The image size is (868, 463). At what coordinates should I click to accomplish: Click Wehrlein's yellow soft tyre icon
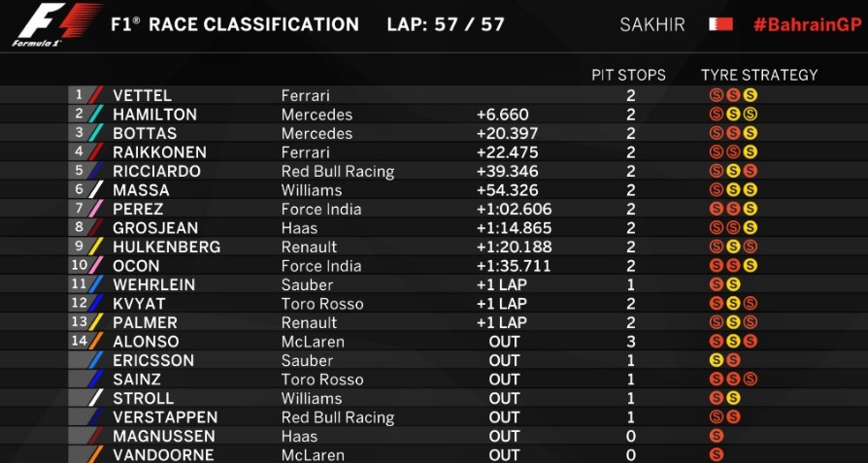(x=733, y=284)
